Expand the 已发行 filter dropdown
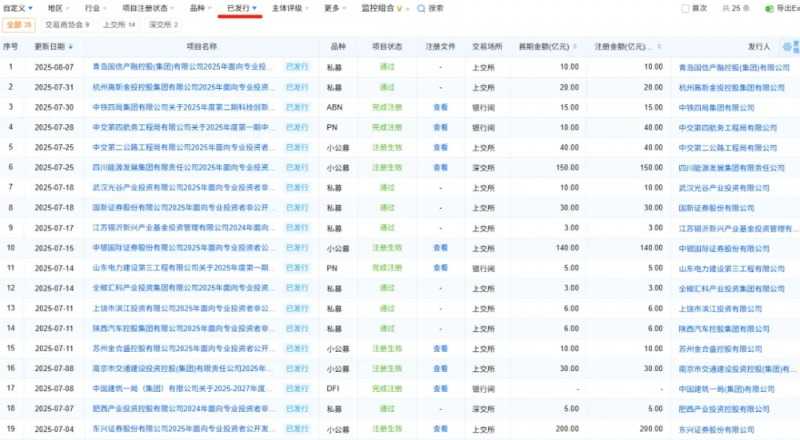800x440 pixels. (x=242, y=8)
